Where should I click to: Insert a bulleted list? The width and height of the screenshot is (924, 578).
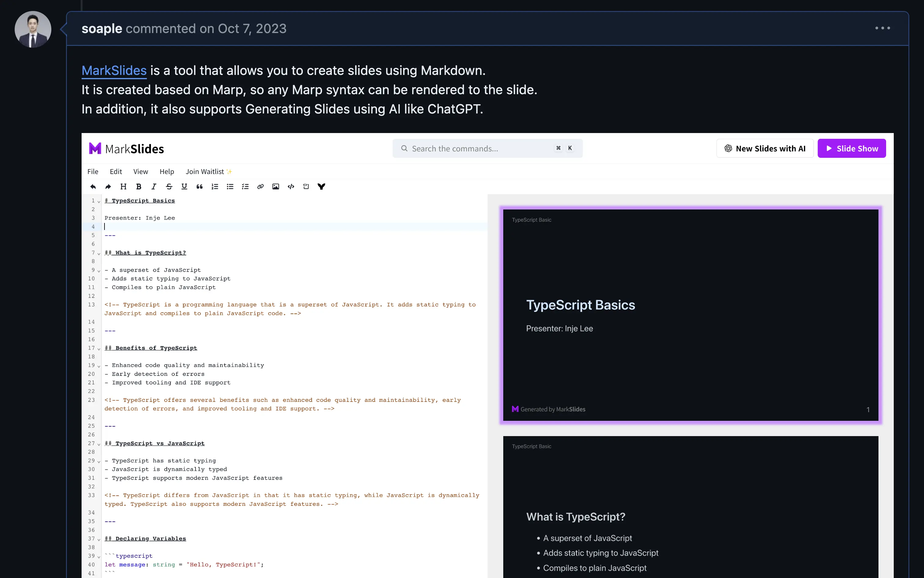click(230, 187)
